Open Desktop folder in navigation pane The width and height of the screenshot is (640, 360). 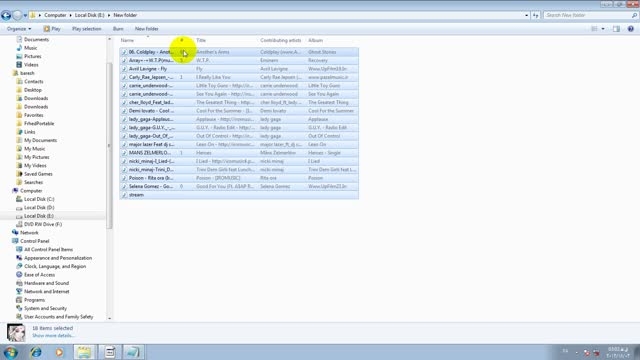click(x=33, y=90)
